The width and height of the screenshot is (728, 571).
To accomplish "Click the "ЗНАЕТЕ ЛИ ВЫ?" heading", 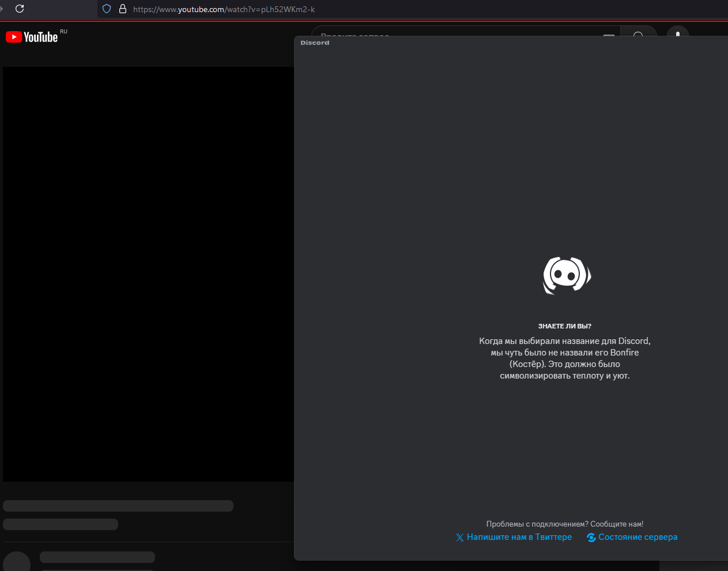I will (x=565, y=326).
